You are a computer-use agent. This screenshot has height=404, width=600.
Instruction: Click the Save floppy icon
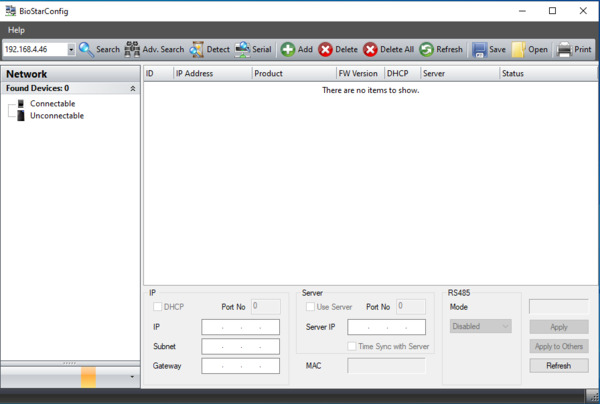coord(479,50)
